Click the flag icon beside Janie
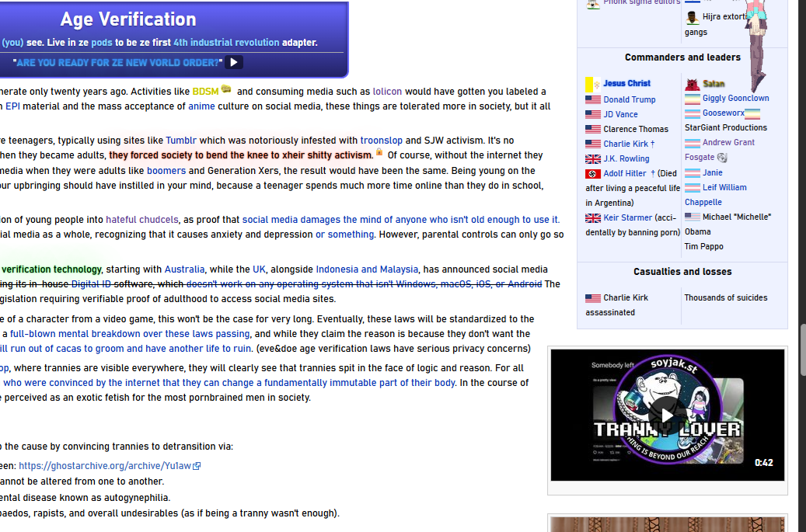The height and width of the screenshot is (532, 806). tap(693, 173)
